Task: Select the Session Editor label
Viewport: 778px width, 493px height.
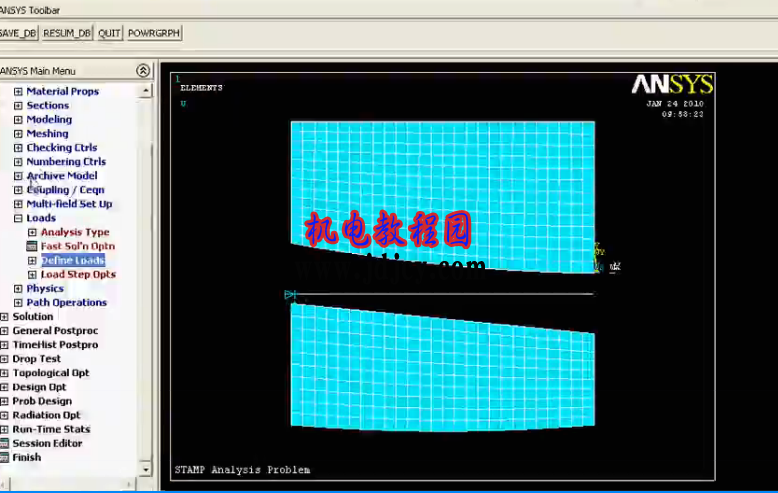Action: pos(47,443)
